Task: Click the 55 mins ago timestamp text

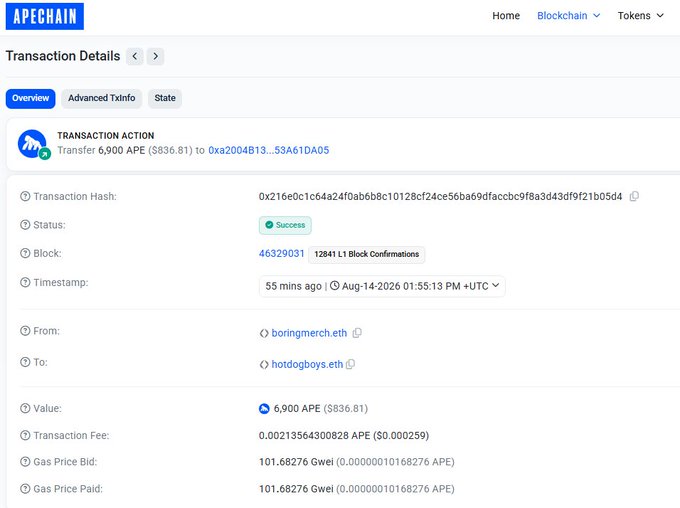Action: [294, 286]
